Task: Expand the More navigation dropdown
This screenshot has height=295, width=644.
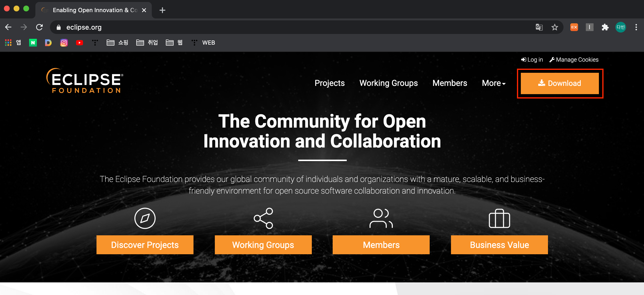Action: (x=493, y=83)
